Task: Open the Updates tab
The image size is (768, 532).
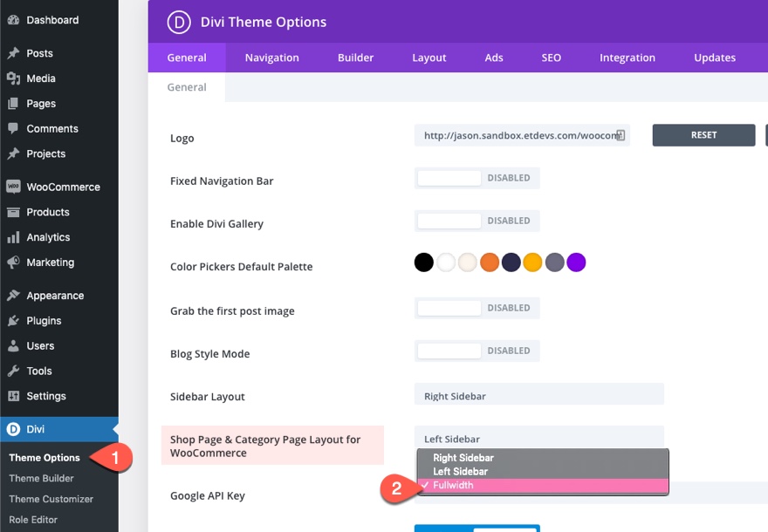Action: tap(715, 58)
